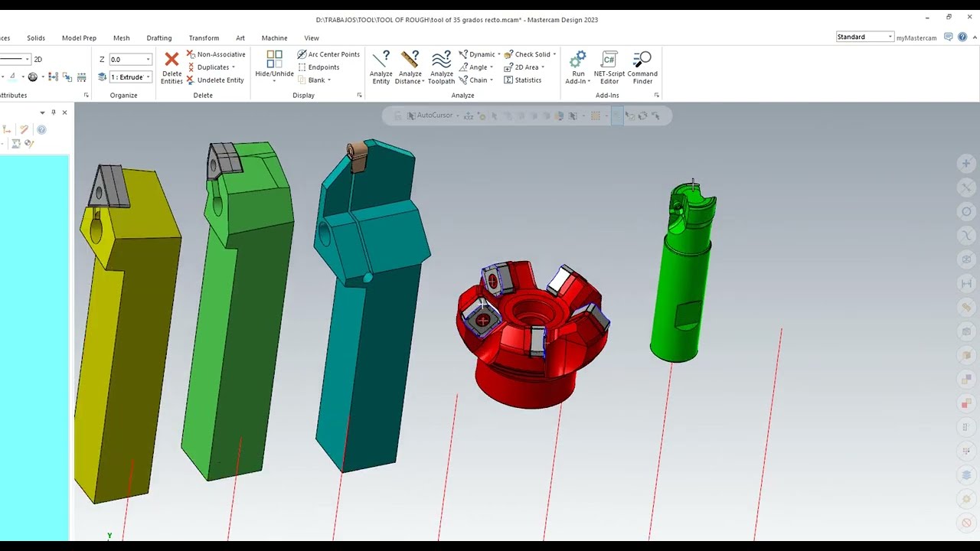Screen dimensions: 980x551
Task: Click the Statistics command
Action: 523,80
